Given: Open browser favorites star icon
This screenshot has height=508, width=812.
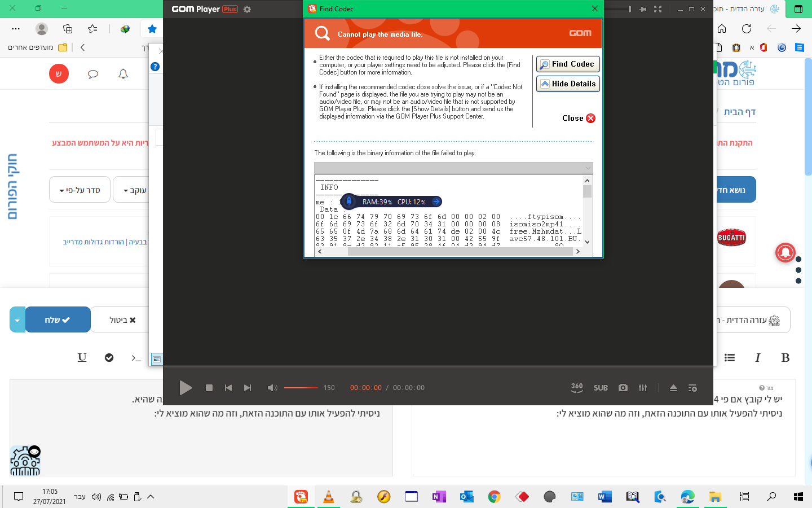Looking at the screenshot, I should tap(152, 28).
